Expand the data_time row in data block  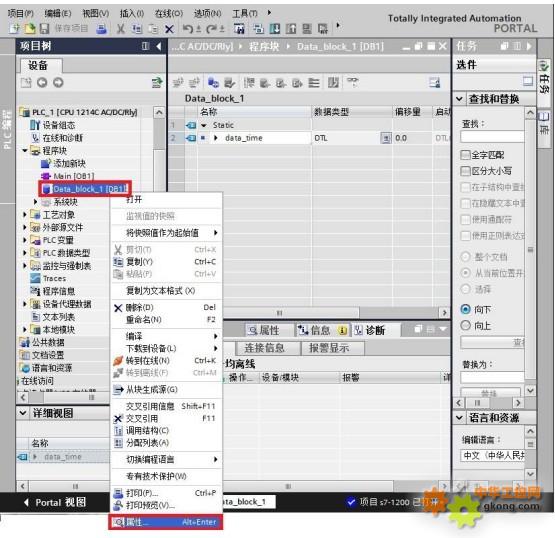coord(216,138)
